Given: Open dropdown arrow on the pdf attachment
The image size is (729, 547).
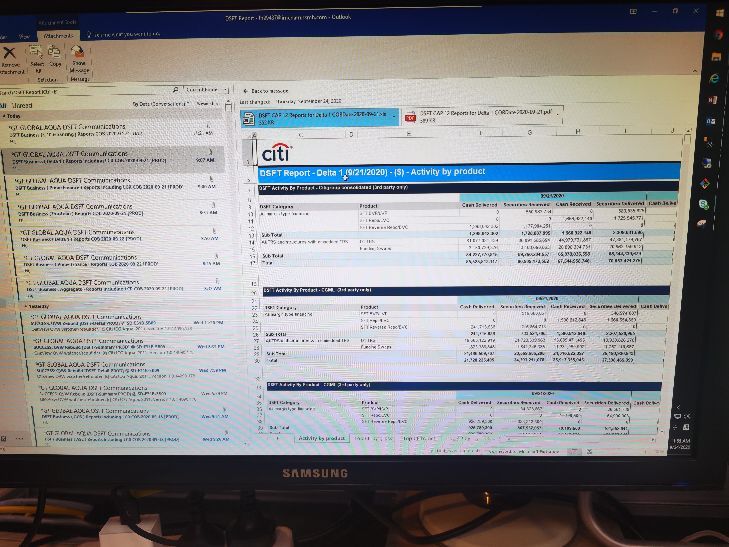Looking at the screenshot, I should click(x=557, y=113).
